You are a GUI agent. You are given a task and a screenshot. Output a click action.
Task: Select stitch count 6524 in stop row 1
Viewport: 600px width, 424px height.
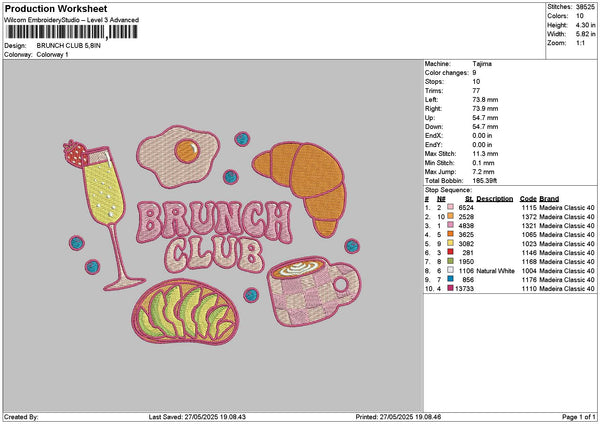click(x=466, y=207)
